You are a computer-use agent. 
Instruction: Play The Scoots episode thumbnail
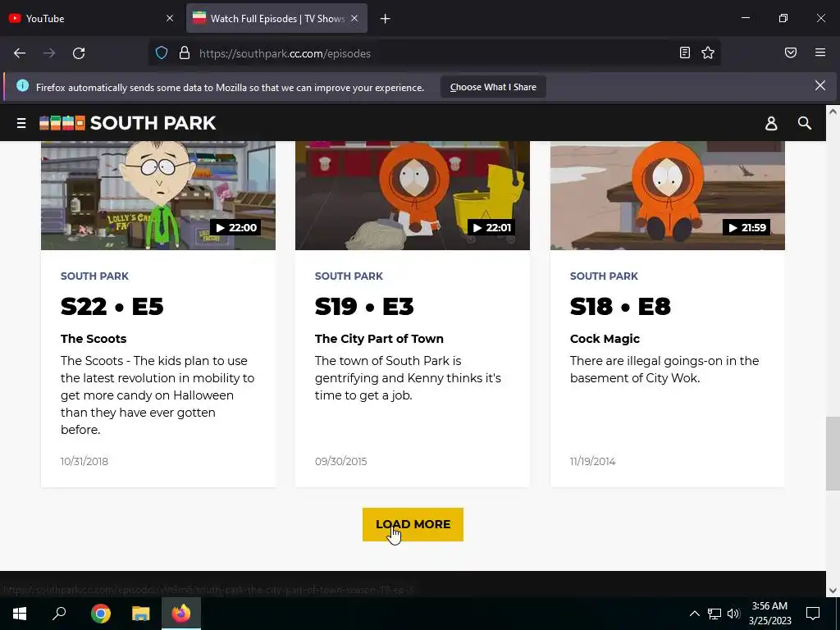[158, 195]
